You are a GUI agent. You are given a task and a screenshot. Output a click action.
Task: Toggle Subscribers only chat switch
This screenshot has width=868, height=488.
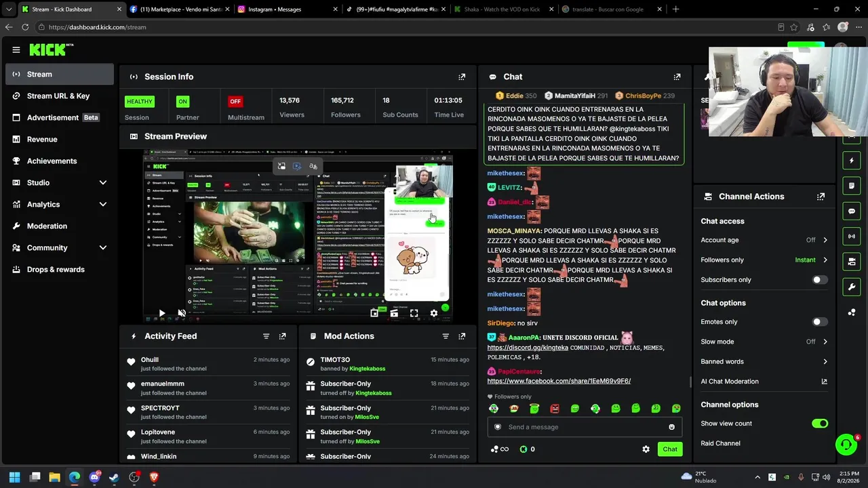[820, 280]
